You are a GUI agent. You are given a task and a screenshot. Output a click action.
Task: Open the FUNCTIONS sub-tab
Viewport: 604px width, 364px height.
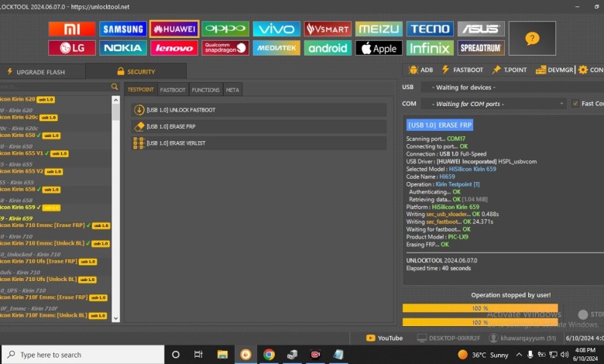pyautogui.click(x=205, y=90)
